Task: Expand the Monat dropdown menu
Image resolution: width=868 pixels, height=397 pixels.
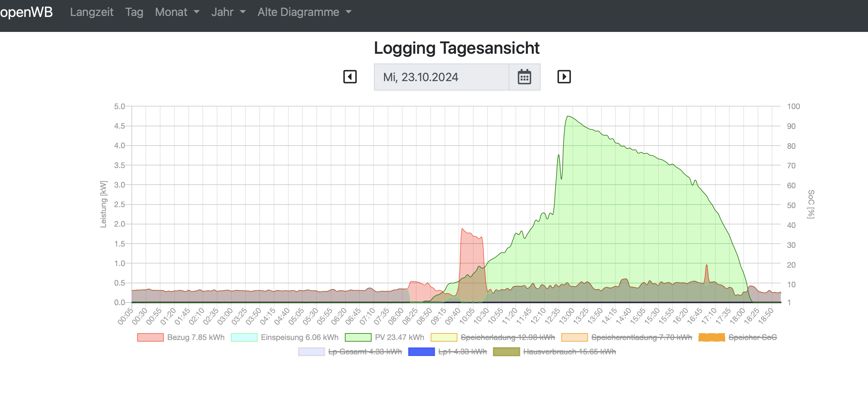Action: point(177,12)
